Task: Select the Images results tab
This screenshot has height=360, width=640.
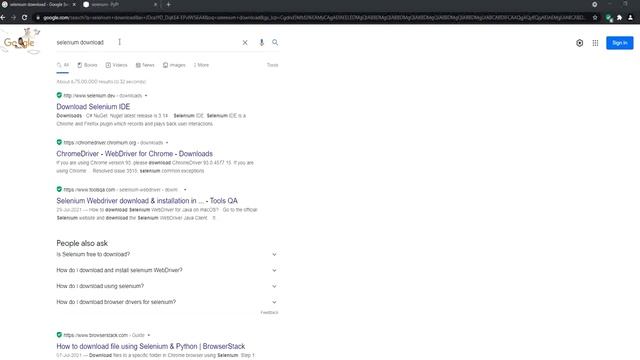Action: [174, 65]
